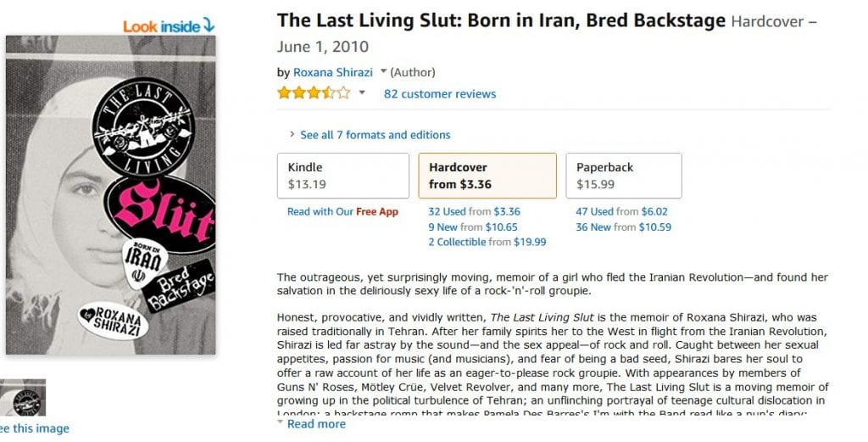This screenshot has width=868, height=442.
Task: Click the Read with Our Free App link
Action: tap(342, 212)
